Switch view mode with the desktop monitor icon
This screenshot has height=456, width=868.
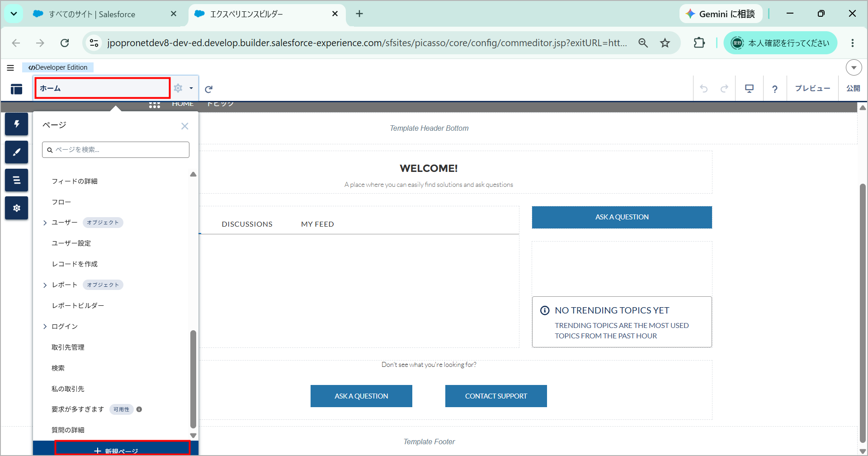749,89
